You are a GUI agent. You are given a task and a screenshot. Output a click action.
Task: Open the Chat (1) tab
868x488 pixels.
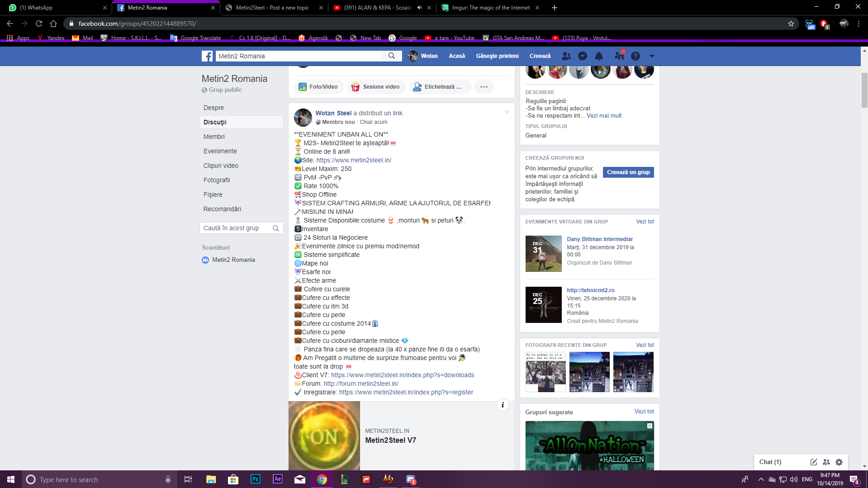[x=770, y=462]
